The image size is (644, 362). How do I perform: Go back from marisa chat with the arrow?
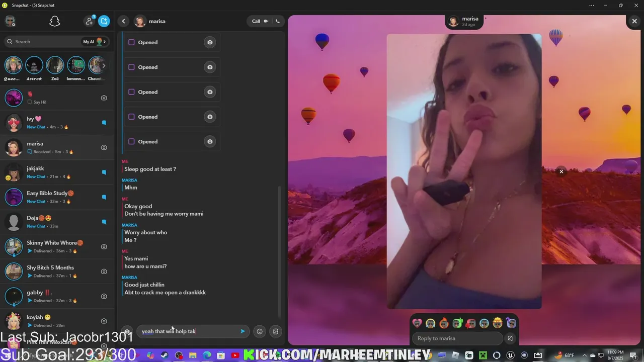[124, 21]
